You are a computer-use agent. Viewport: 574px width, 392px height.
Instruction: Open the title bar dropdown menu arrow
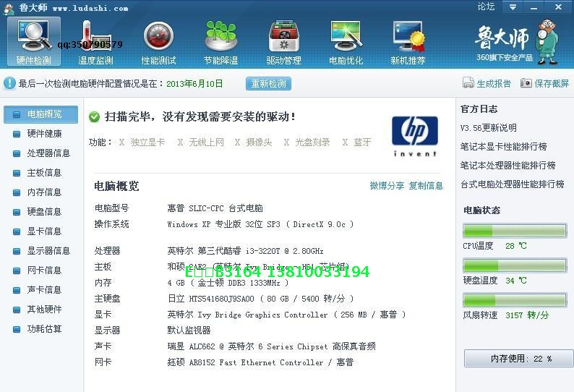513,7
